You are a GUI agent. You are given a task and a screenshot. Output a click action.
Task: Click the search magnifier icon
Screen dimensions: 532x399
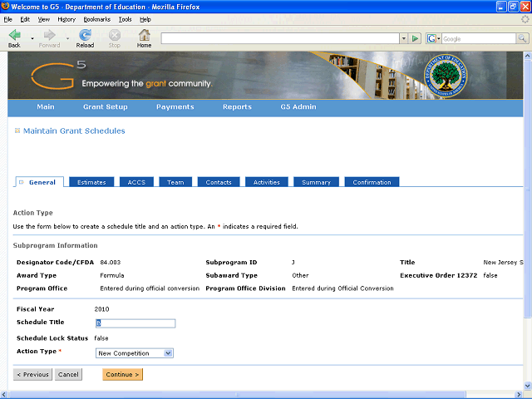coord(522,39)
